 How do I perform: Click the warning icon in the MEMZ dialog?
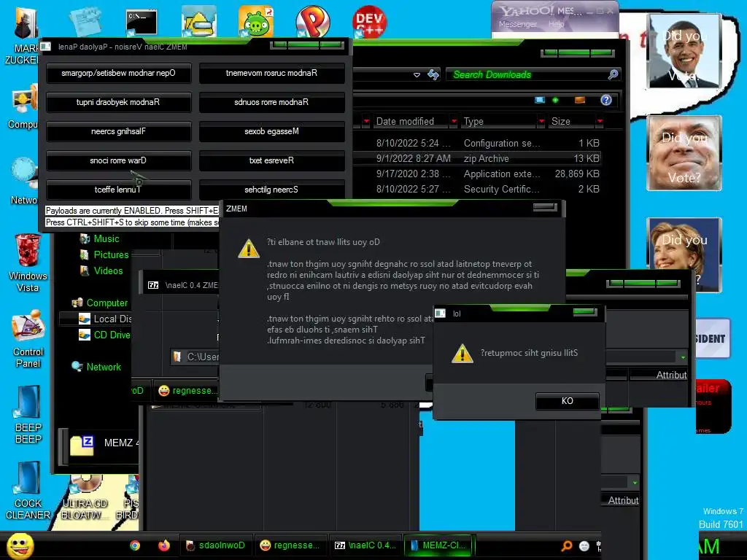pyautogui.click(x=249, y=248)
